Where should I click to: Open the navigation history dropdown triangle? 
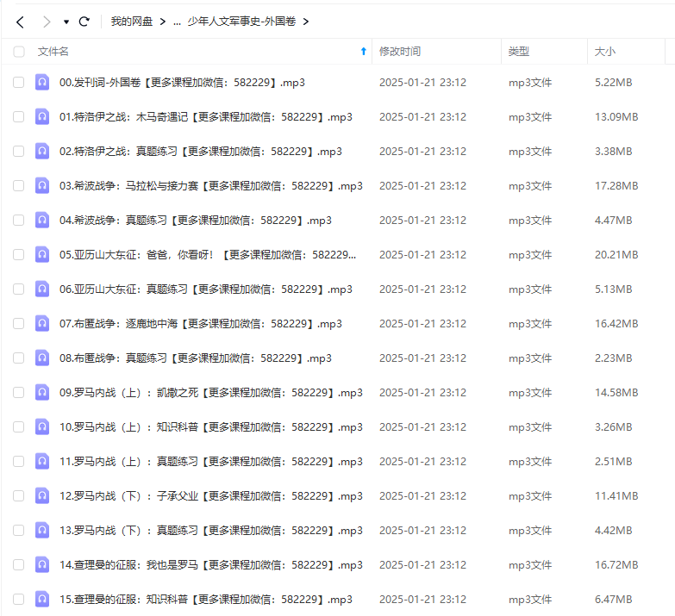[x=66, y=22]
